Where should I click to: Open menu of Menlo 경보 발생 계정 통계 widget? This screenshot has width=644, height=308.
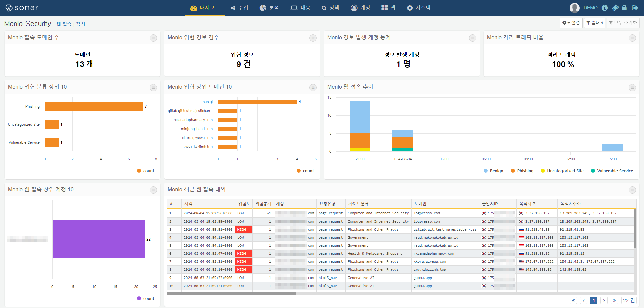[473, 38]
